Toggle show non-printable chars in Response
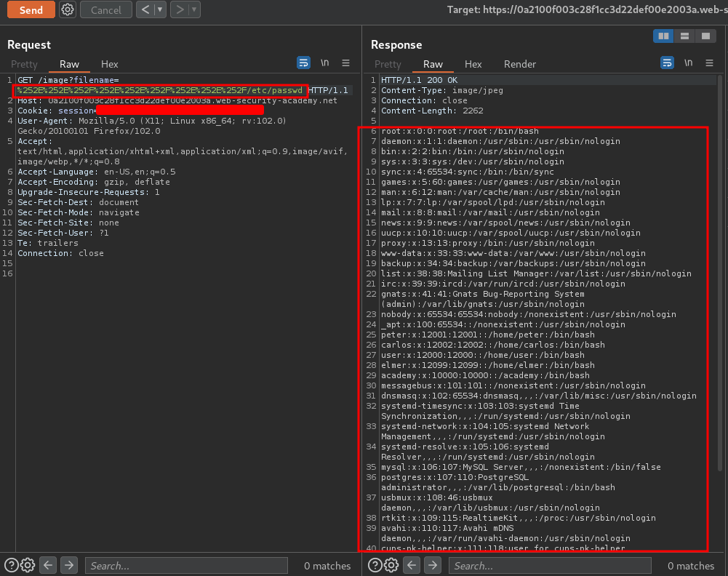728x576 pixels. click(x=688, y=63)
